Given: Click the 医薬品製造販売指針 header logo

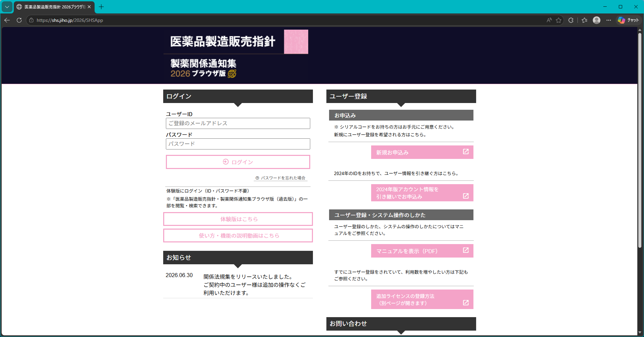Looking at the screenshot, I should 236,55.
